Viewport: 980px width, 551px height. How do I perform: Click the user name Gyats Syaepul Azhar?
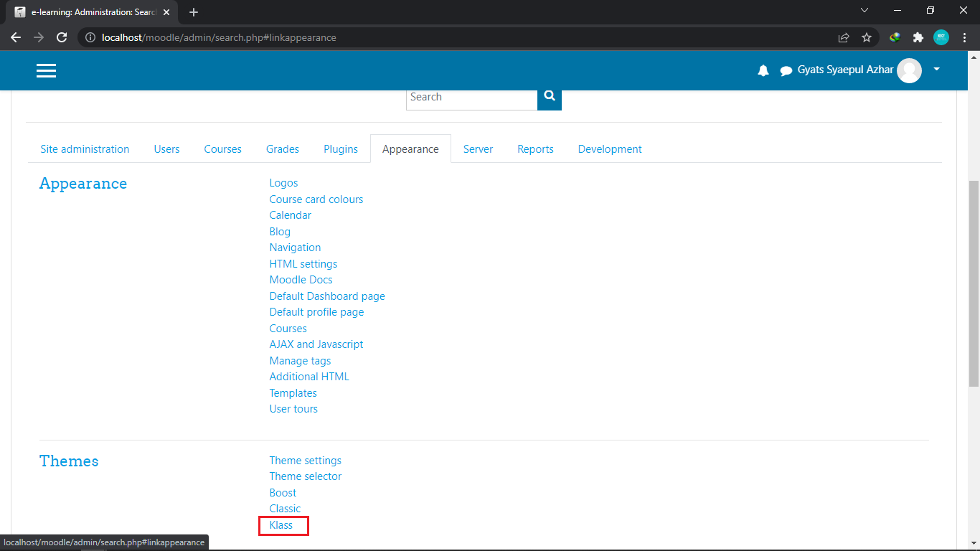[x=846, y=70]
